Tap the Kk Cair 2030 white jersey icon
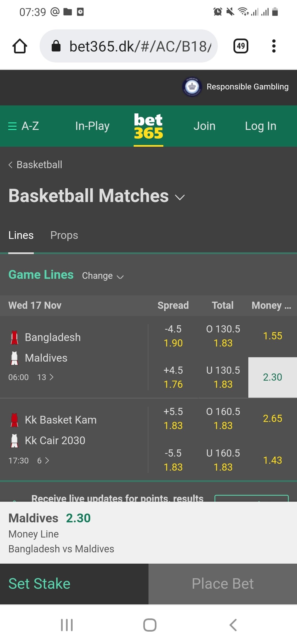The image size is (297, 644). pos(15,441)
